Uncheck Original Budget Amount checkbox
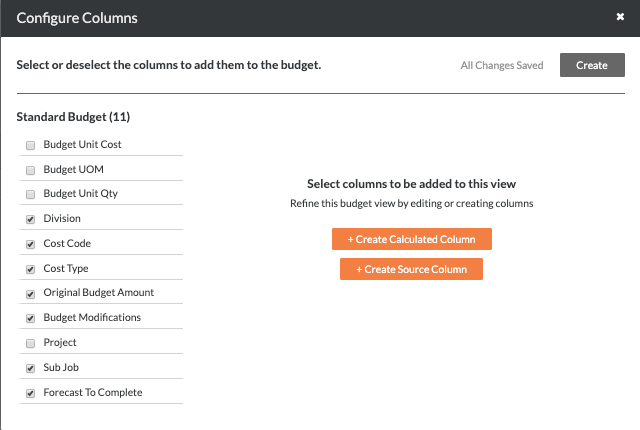 coord(30,294)
